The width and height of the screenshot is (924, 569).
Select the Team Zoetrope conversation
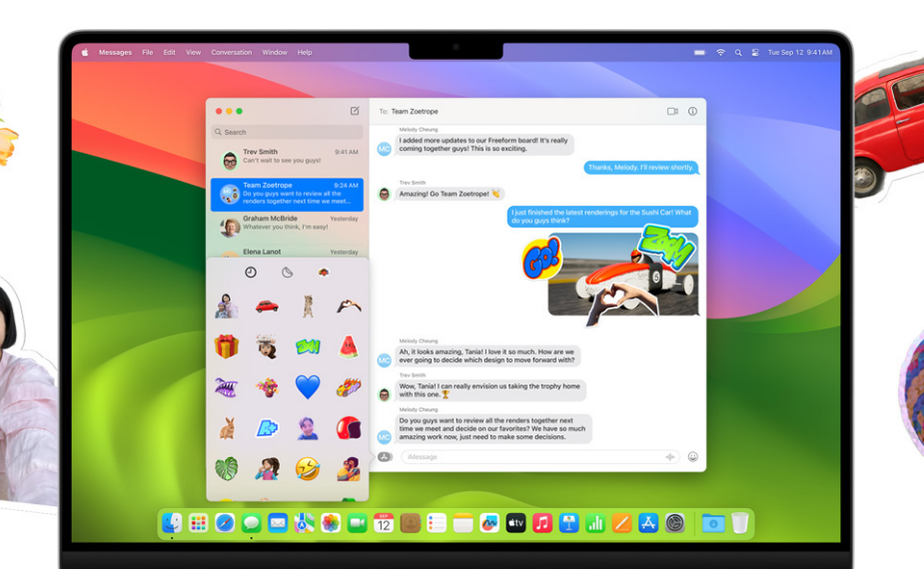point(287,194)
